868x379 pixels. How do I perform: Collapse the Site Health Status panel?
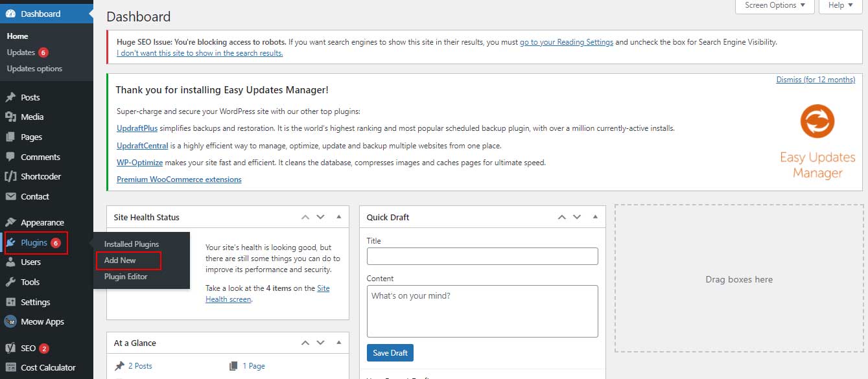point(338,217)
